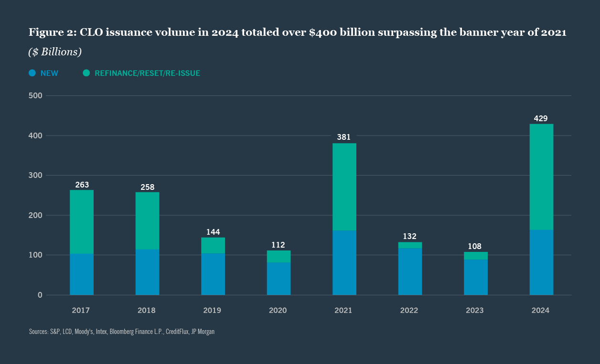Click the small green cap on the 2022 bar
Image resolution: width=600 pixels, height=364 pixels.
click(x=409, y=246)
